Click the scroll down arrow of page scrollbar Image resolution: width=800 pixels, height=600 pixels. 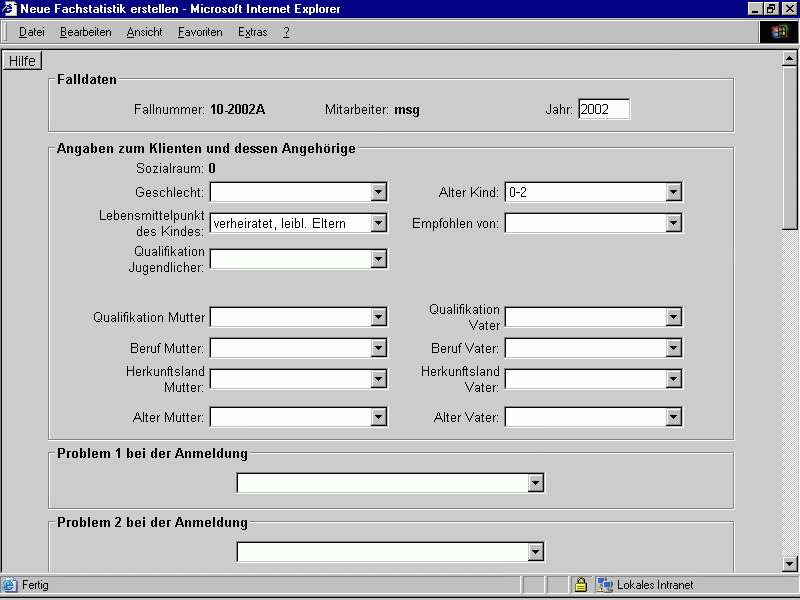coord(790,563)
